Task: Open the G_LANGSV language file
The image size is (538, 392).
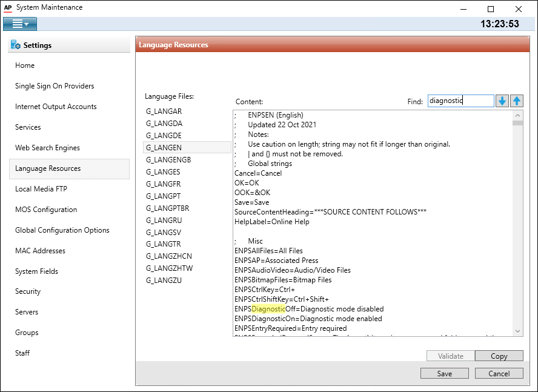Action: tap(164, 233)
